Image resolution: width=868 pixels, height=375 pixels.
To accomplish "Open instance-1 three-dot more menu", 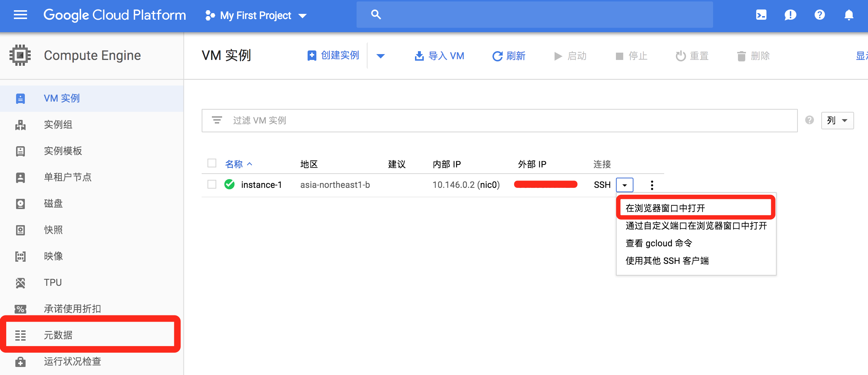I will 652,185.
